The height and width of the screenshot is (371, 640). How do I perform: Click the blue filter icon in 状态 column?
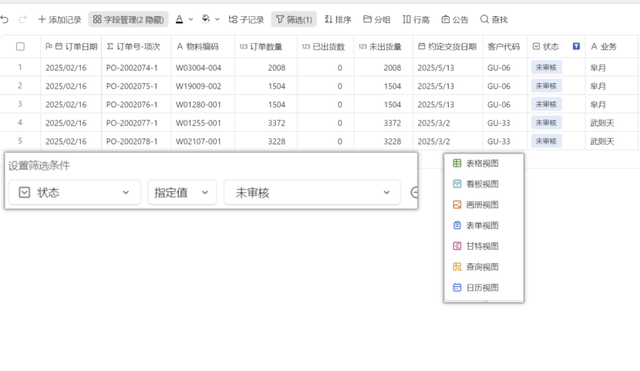pos(576,47)
